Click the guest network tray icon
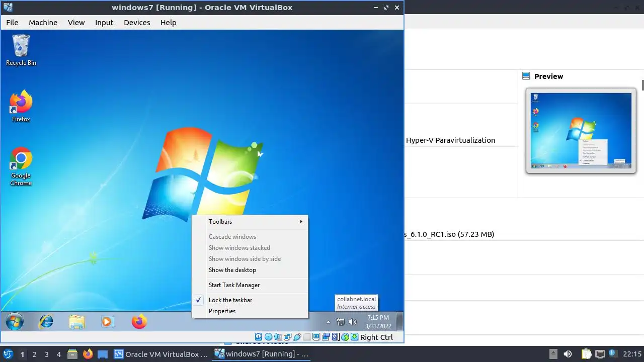Screen dimensions: 644x362 (341, 322)
